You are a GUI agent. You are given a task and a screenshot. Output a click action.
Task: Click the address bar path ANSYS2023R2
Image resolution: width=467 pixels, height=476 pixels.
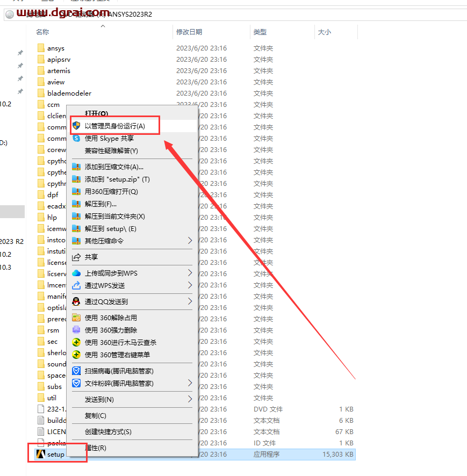point(130,15)
